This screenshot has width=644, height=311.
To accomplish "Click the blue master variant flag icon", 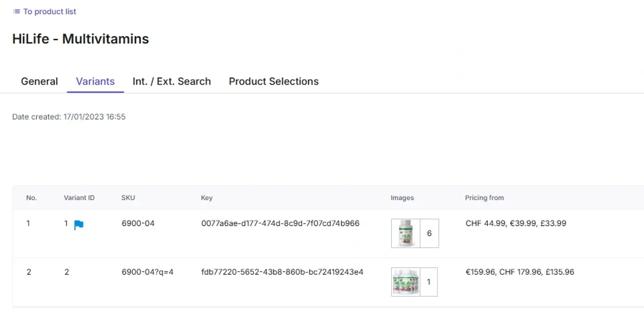I will click(x=79, y=225).
